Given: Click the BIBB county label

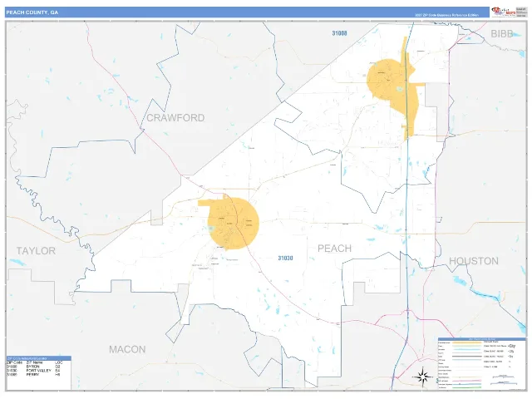Looking at the screenshot, I should pos(502,33).
